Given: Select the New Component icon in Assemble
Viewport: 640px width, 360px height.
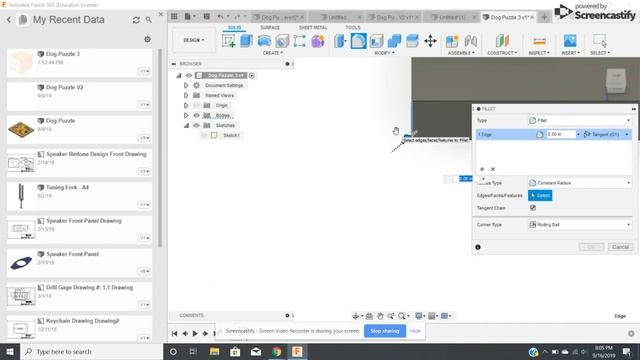Looking at the screenshot, I should point(452,41).
